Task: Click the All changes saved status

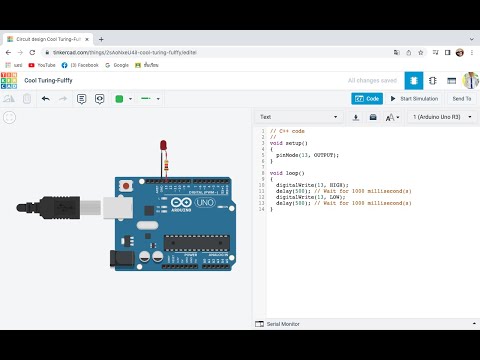Action: 372,80
